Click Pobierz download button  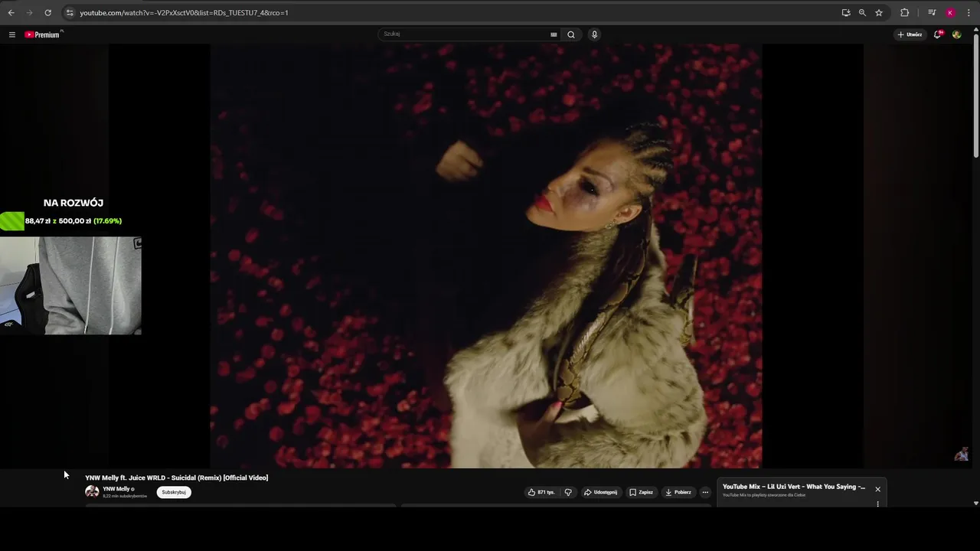(678, 492)
